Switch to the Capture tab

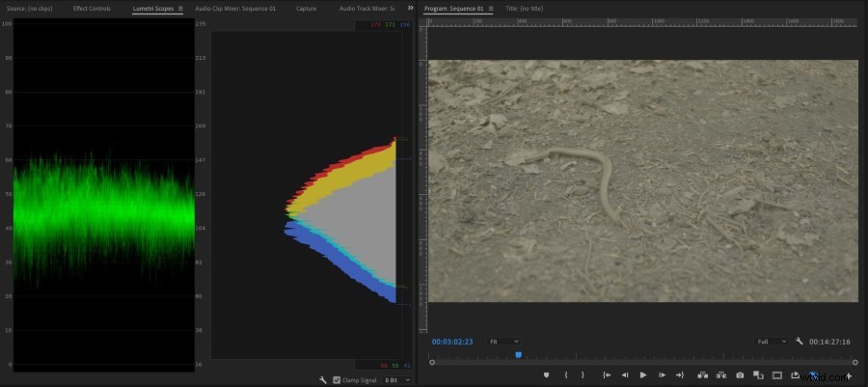306,9
